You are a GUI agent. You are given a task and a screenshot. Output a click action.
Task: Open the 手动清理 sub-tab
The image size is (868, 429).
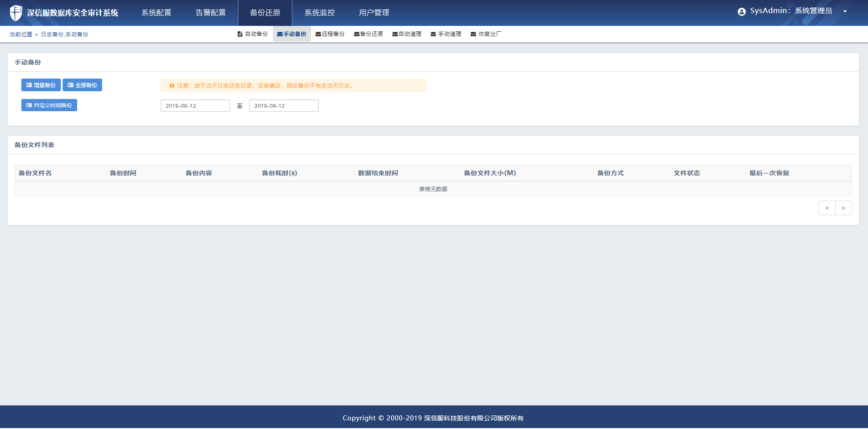pos(446,34)
